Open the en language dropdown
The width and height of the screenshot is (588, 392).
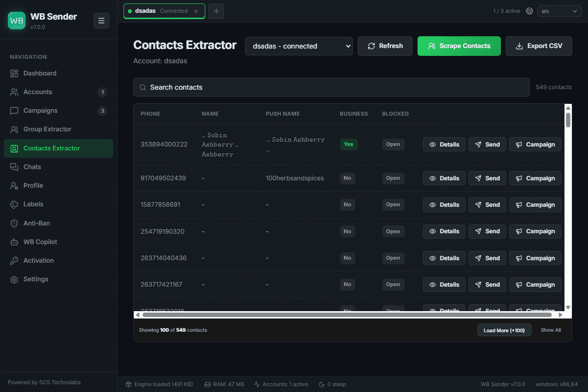pyautogui.click(x=560, y=11)
